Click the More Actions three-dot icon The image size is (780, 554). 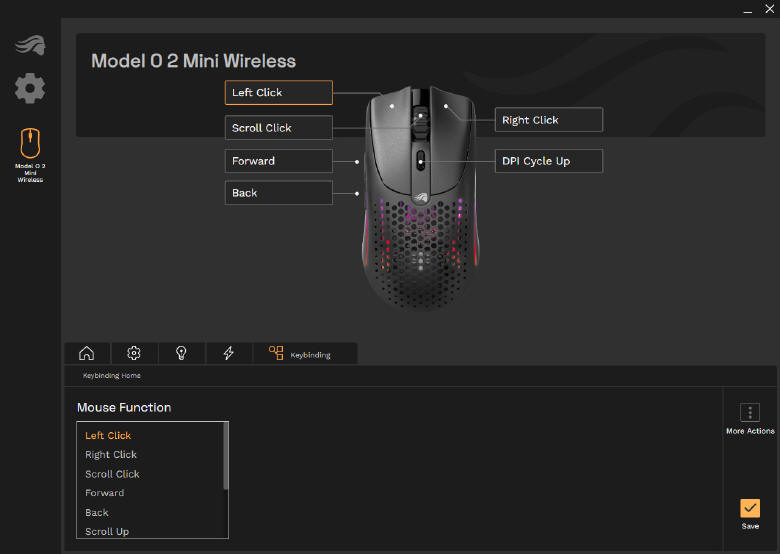coord(750,412)
